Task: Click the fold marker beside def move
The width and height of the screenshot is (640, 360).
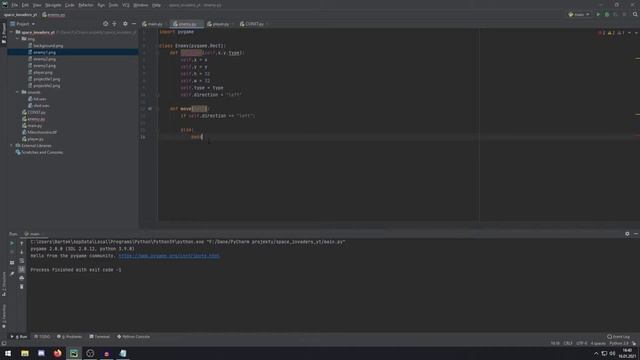Action: (157, 109)
